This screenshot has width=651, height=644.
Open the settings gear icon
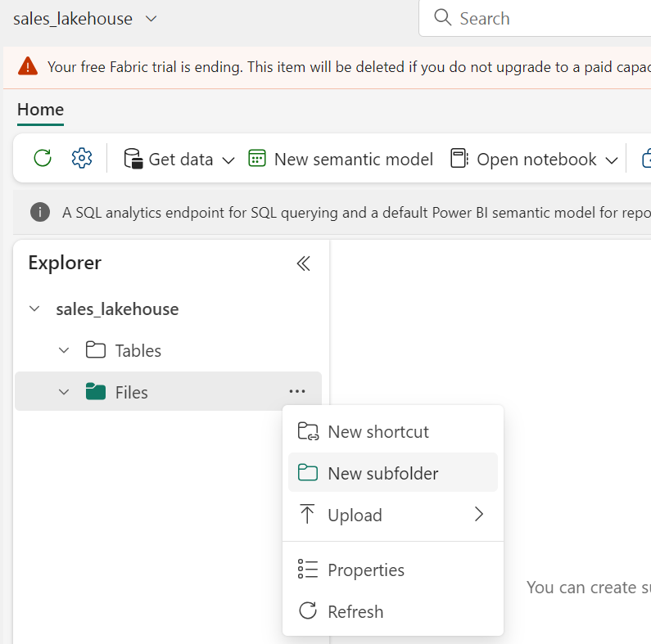(82, 158)
